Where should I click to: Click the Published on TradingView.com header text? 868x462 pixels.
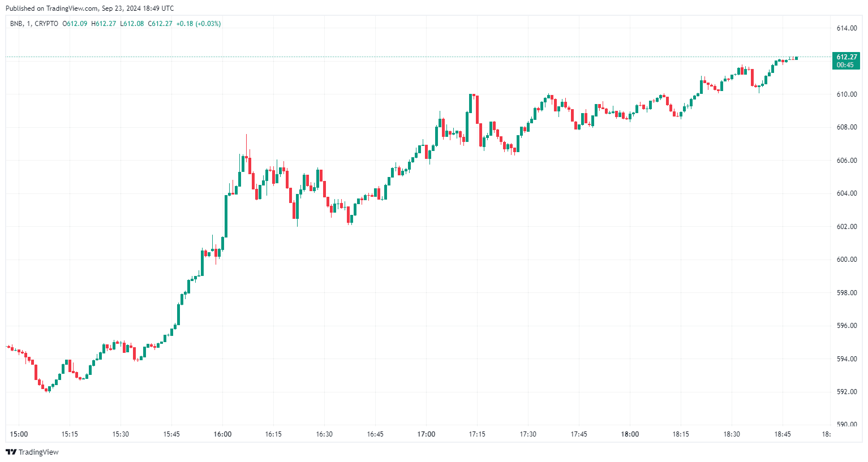[89, 8]
